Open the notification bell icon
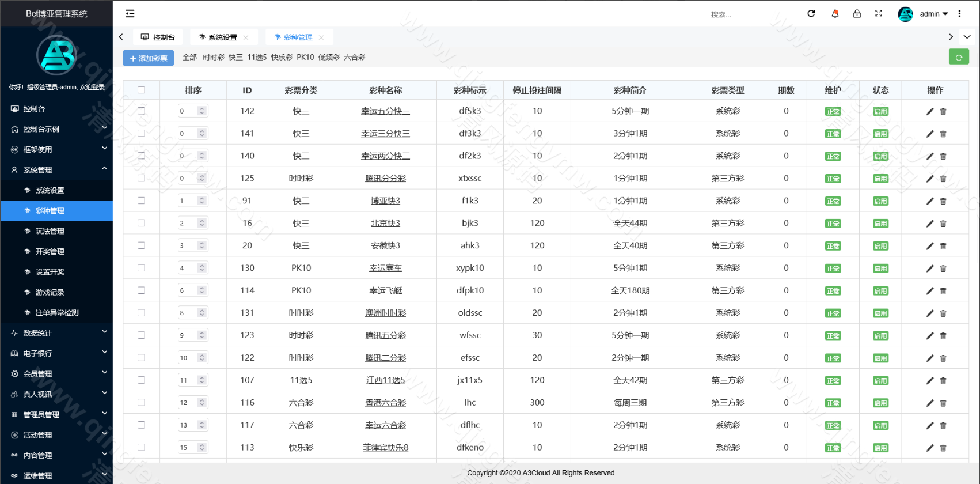Viewport: 980px width, 484px height. pos(835,13)
